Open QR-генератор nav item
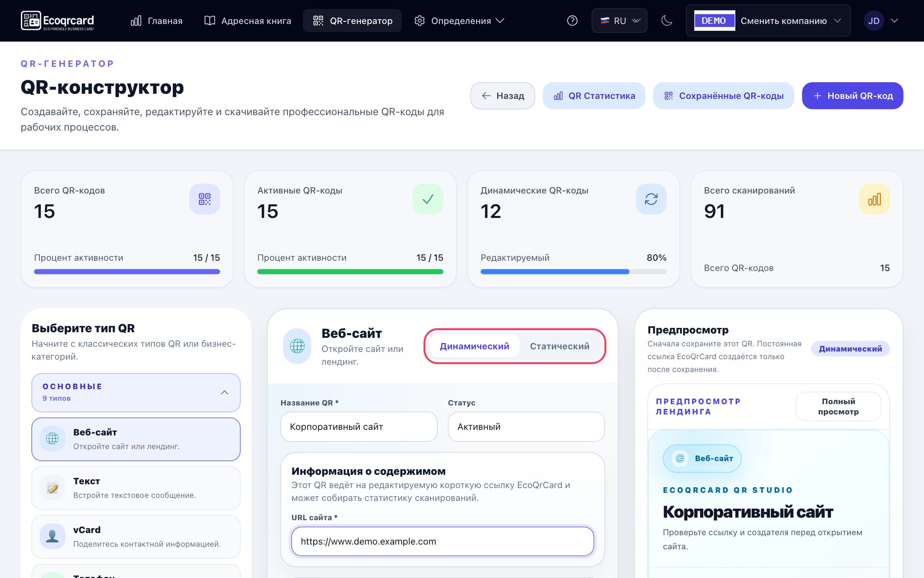Viewport: 924px width, 578px height. (x=352, y=21)
